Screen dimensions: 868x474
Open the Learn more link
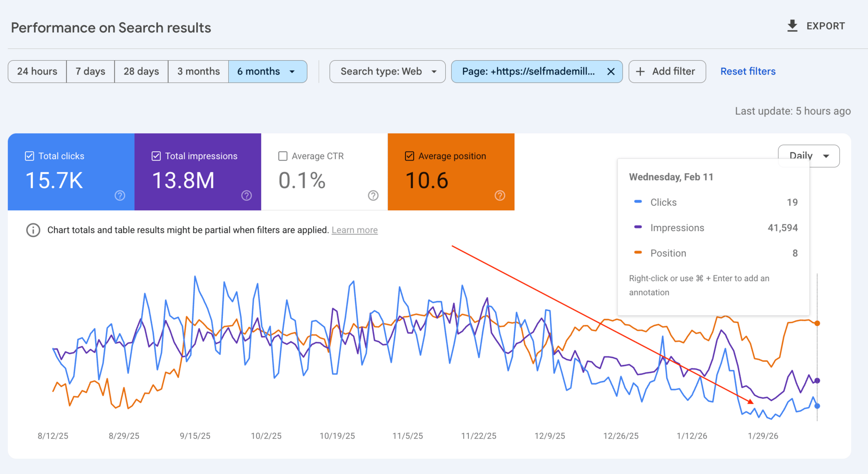pyautogui.click(x=354, y=230)
